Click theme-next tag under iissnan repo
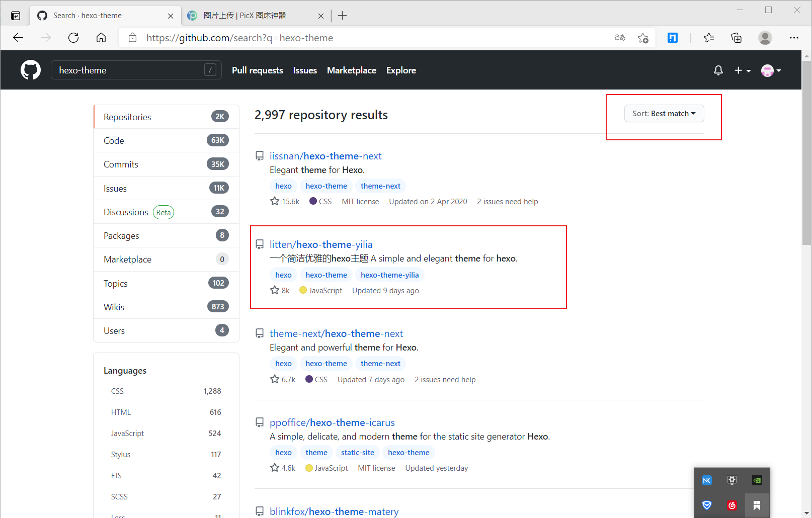The height and width of the screenshot is (518, 812). 380,186
